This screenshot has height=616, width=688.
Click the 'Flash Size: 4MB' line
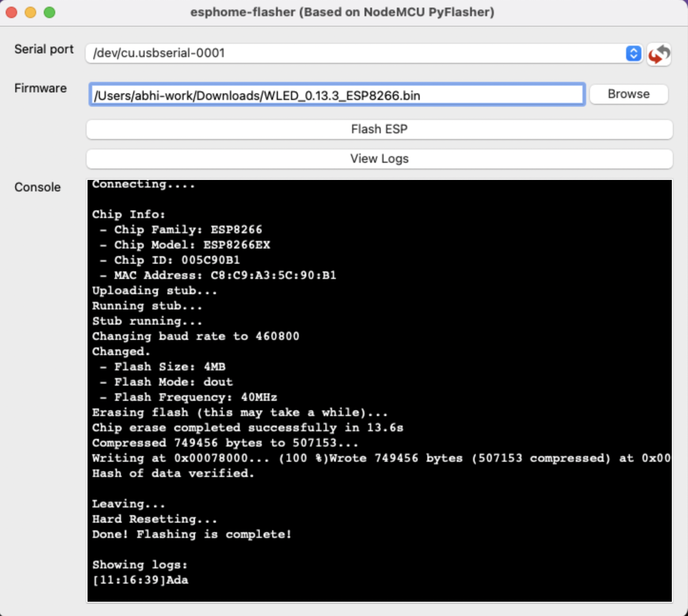pyautogui.click(x=163, y=367)
